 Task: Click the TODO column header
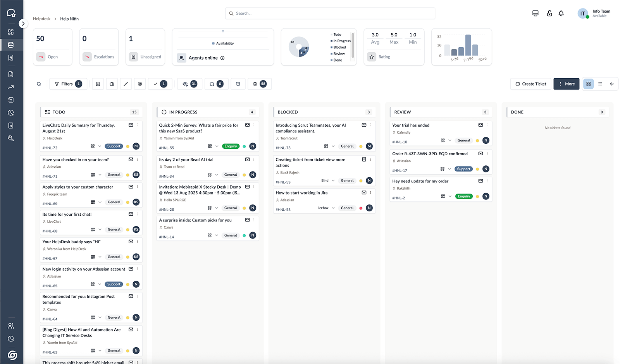pos(91,112)
